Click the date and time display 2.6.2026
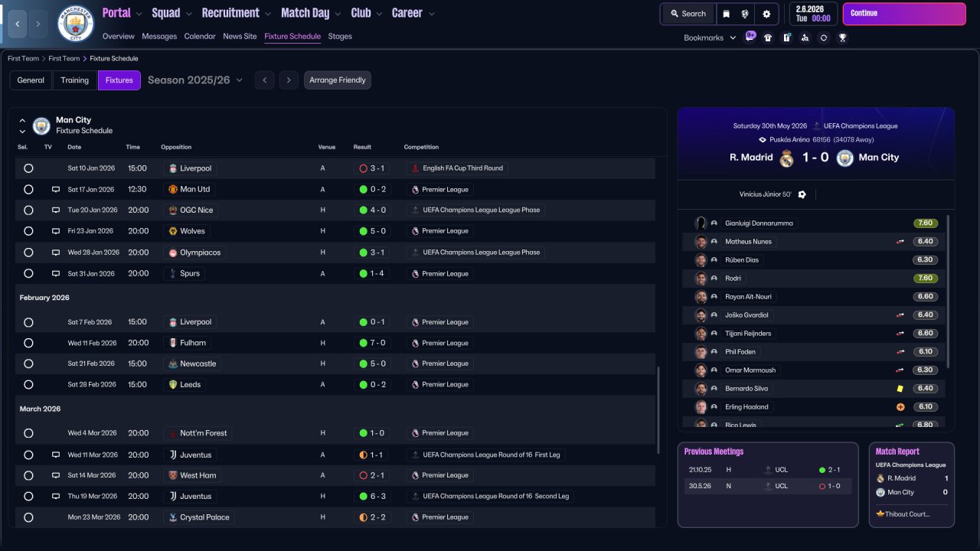Screen dimensions: 980x551 [812, 14]
